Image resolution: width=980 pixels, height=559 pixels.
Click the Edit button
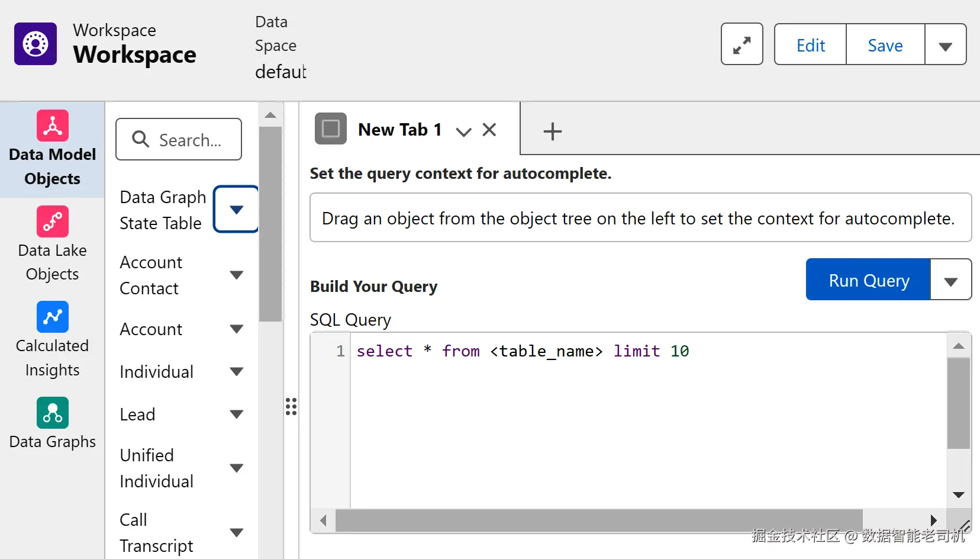[x=810, y=46]
